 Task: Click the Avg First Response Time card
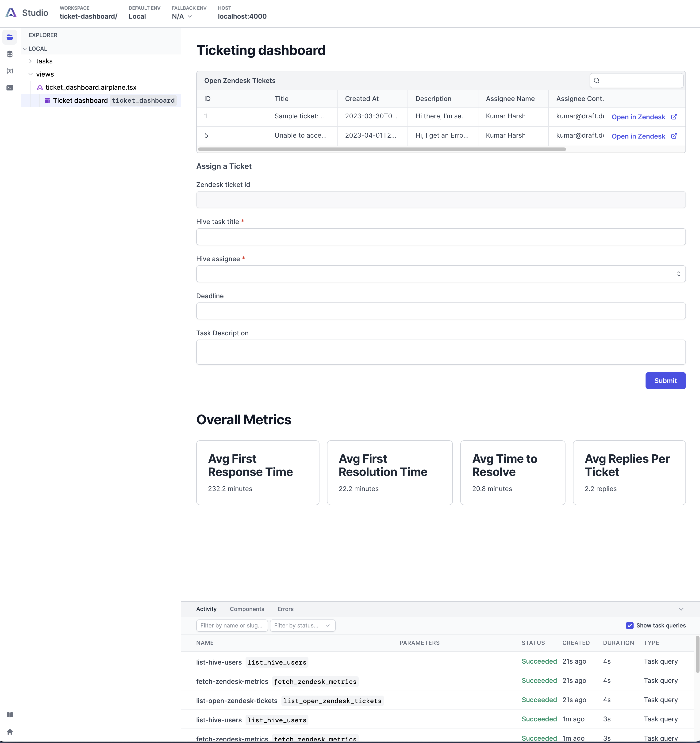pyautogui.click(x=258, y=472)
